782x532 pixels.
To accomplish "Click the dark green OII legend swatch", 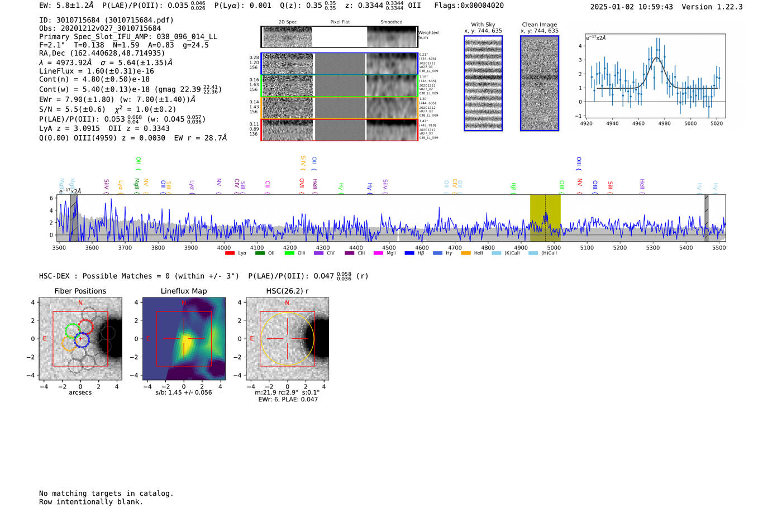I will pos(260,253).
